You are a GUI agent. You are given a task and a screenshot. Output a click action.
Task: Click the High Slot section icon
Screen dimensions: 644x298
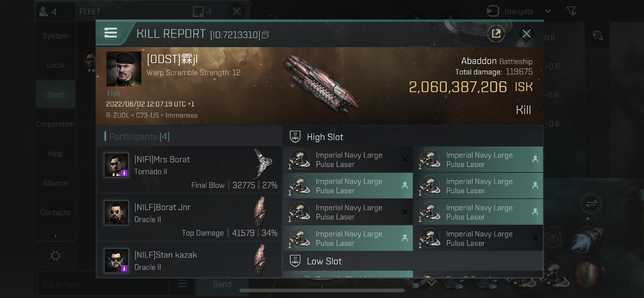[x=295, y=137]
